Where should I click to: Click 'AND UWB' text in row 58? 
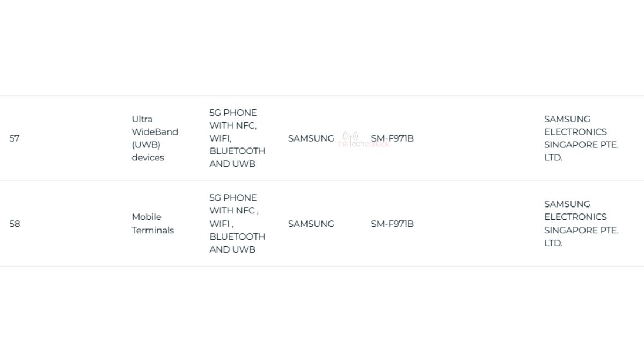coord(232,249)
